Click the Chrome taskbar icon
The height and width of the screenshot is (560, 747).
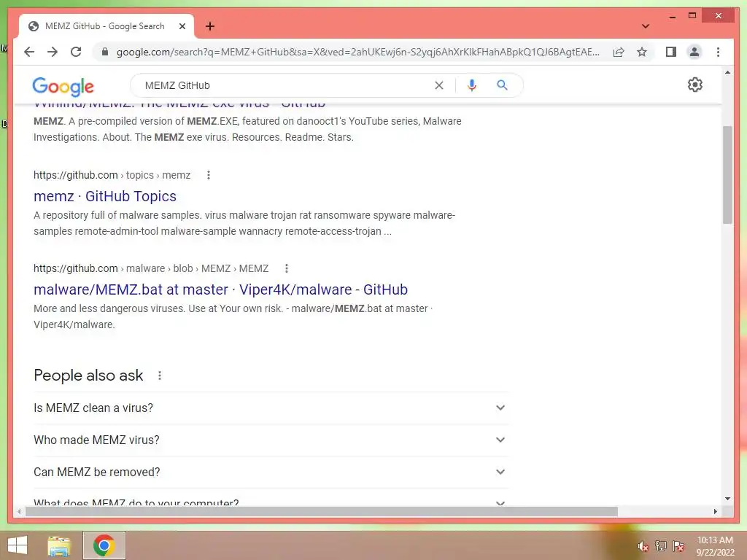tap(104, 545)
